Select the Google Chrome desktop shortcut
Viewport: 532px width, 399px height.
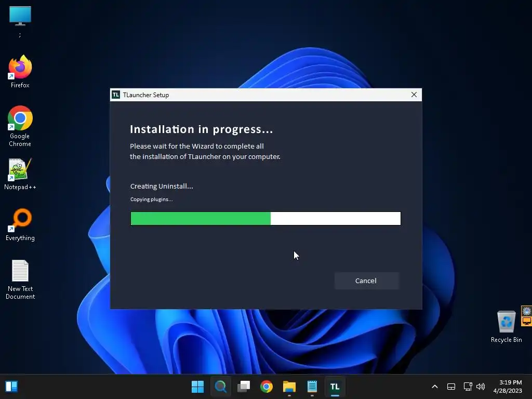pos(20,126)
